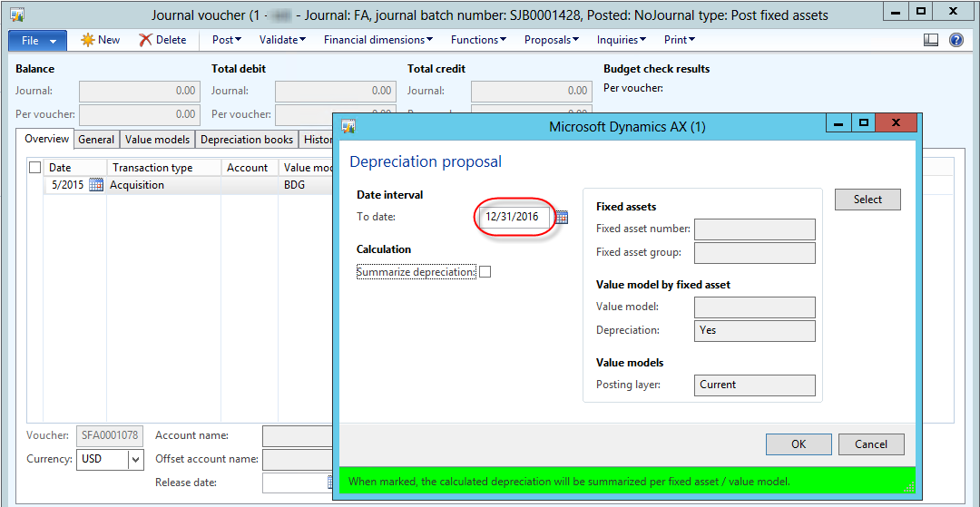
Task: Click the Value model field in dialog
Action: pyautogui.click(x=754, y=307)
